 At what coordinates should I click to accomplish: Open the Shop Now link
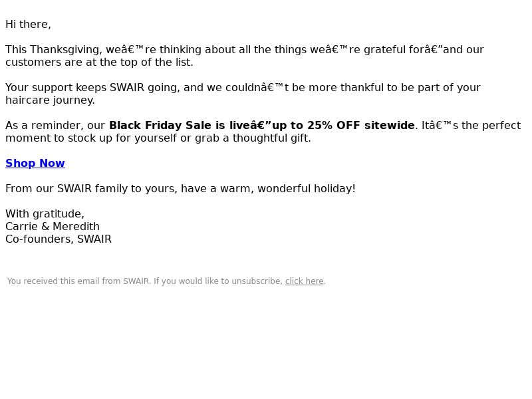35,163
